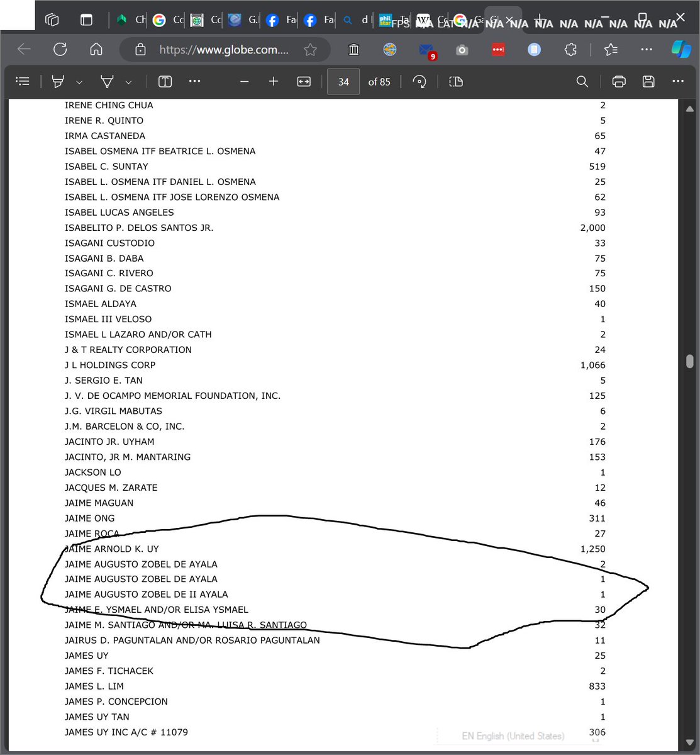Image resolution: width=700 pixels, height=755 pixels.
Task: Switch to the magnifier search d tab
Action: point(356,20)
